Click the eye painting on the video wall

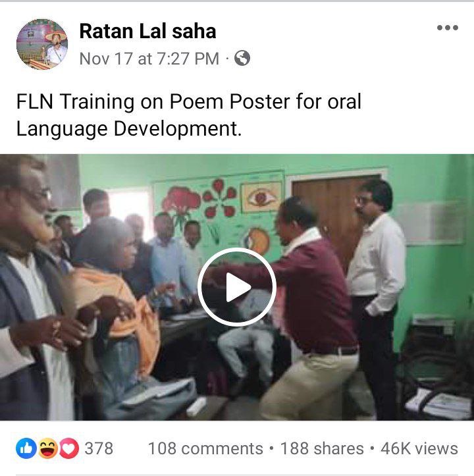(261, 197)
